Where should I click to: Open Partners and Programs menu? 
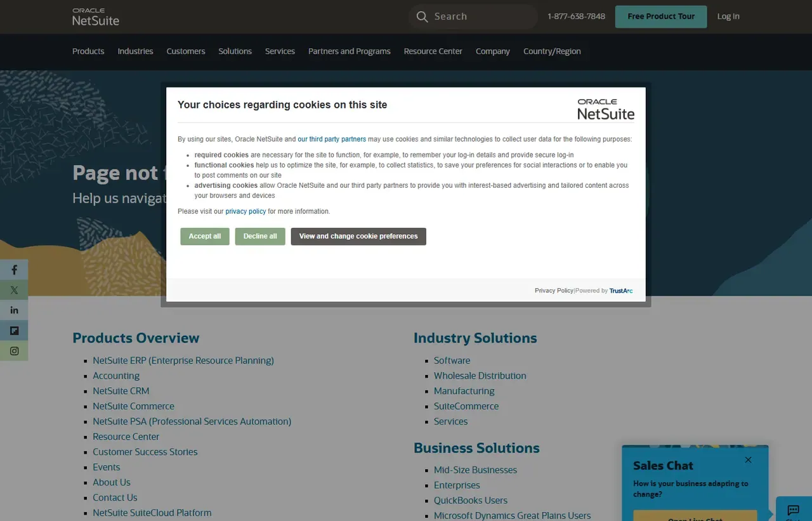(350, 51)
